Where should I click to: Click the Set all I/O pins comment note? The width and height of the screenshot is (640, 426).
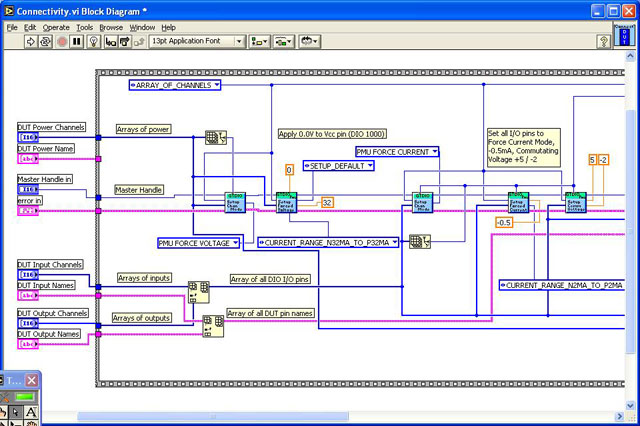[x=524, y=146]
